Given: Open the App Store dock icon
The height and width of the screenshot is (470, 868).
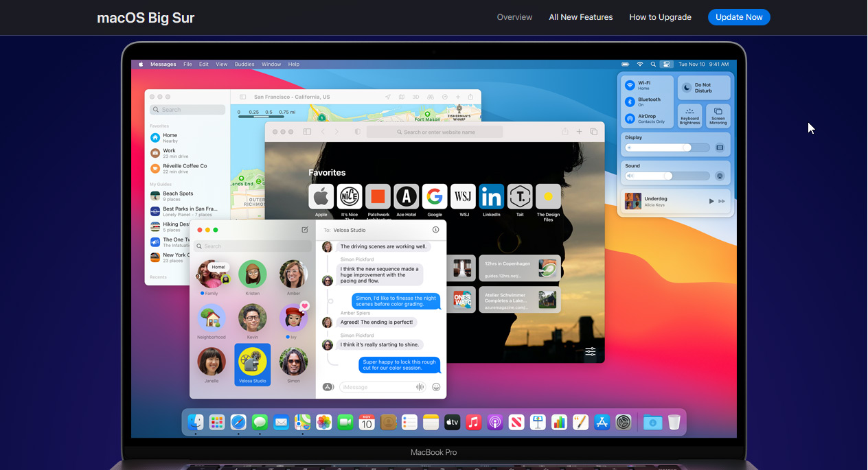Looking at the screenshot, I should click(602, 423).
